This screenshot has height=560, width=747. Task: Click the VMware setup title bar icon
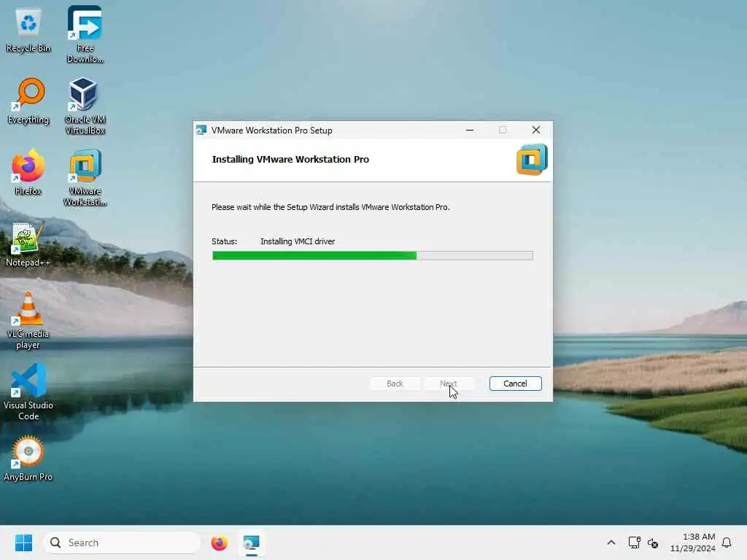201,130
